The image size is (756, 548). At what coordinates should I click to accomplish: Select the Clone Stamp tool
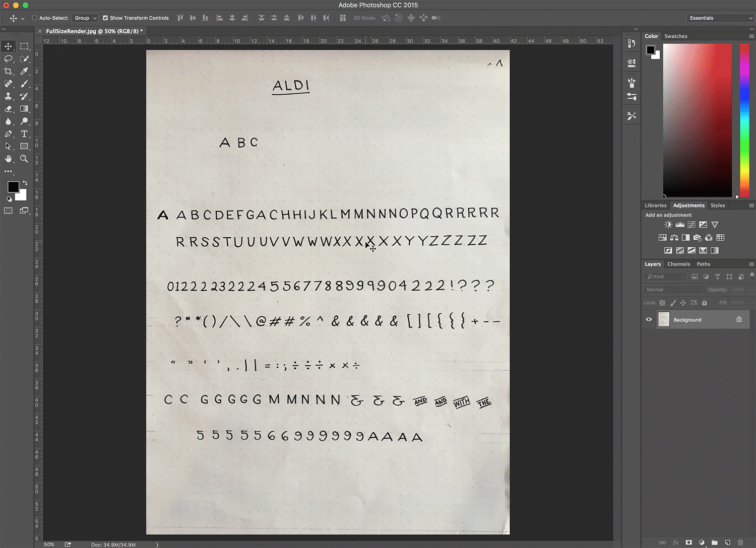8,96
